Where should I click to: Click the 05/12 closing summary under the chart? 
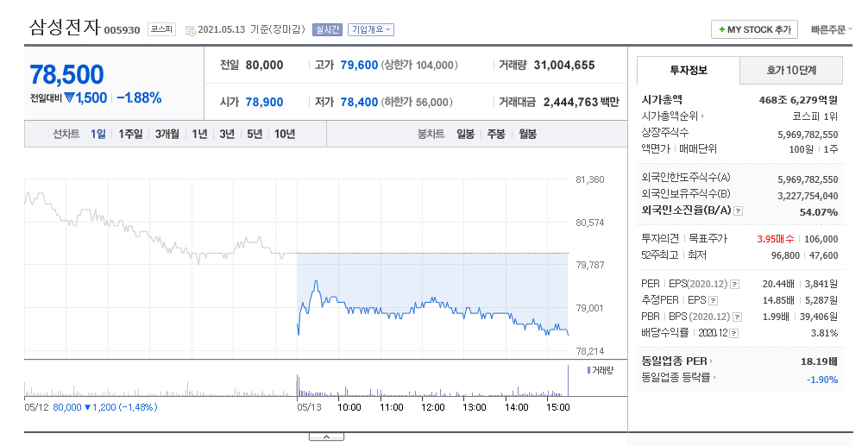tap(91, 407)
